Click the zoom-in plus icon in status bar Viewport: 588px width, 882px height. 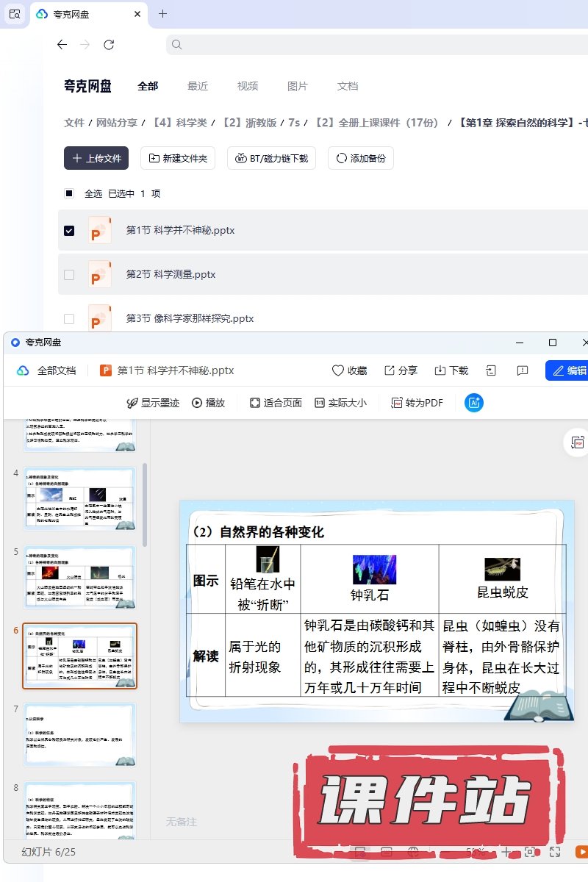pyautogui.click(x=506, y=852)
